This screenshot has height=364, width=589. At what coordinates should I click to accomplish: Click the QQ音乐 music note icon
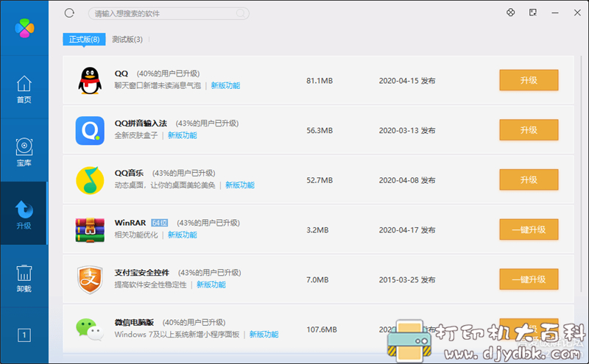[x=90, y=180]
